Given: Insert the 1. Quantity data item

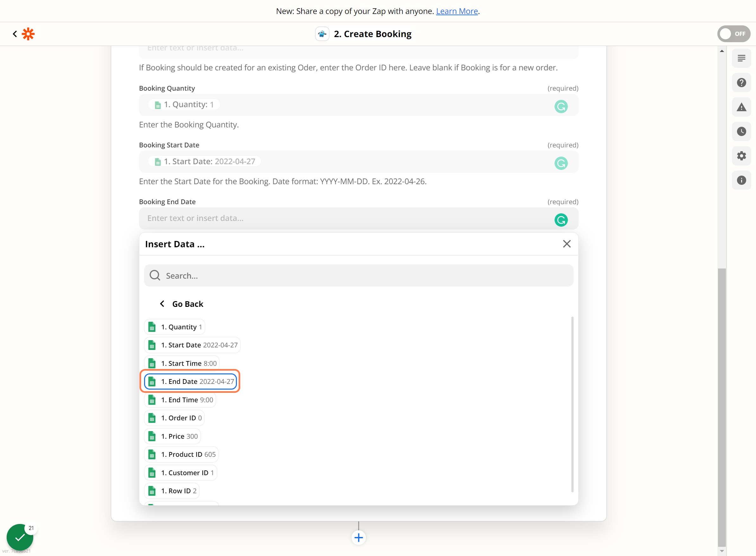Looking at the screenshot, I should pos(175,327).
